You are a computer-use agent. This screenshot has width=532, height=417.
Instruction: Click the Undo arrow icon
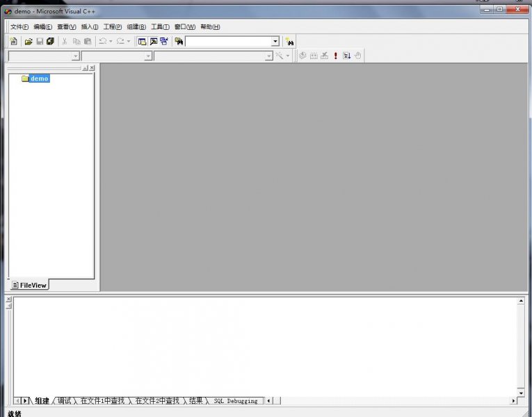point(103,42)
